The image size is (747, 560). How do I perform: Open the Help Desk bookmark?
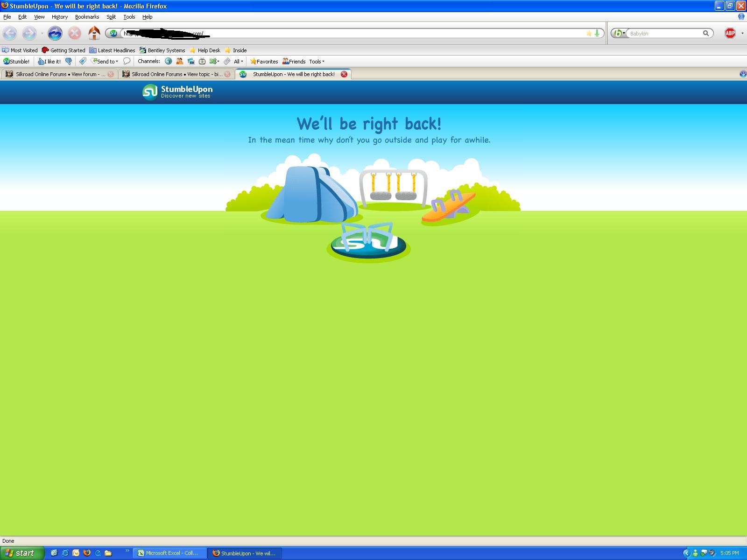pos(204,50)
